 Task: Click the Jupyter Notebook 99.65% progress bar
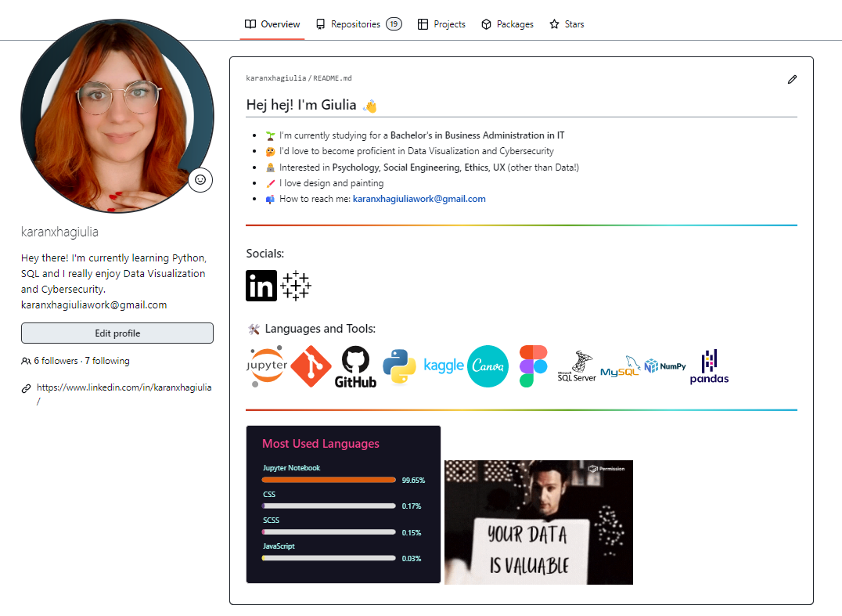point(329,480)
